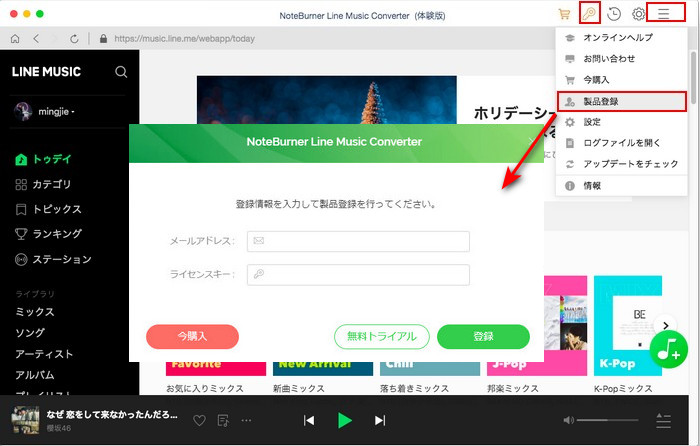The image size is (700, 446).
Task: Select 設定 from the menu
Action: [x=621, y=122]
